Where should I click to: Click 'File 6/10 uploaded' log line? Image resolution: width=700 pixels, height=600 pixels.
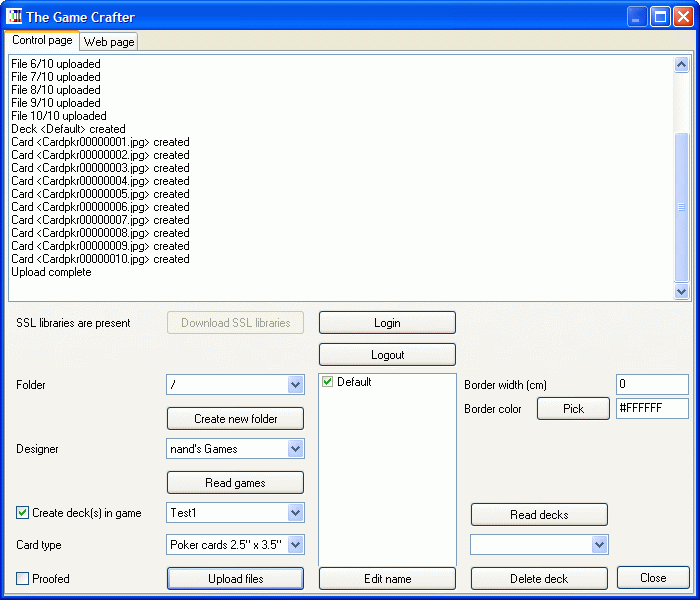[56, 64]
